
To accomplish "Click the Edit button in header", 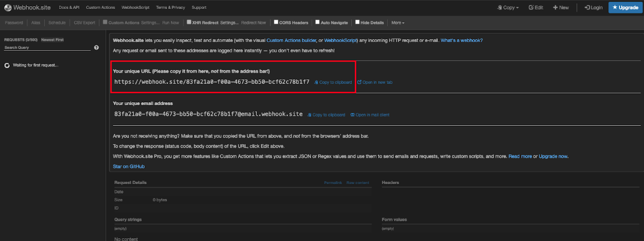I will [x=536, y=7].
